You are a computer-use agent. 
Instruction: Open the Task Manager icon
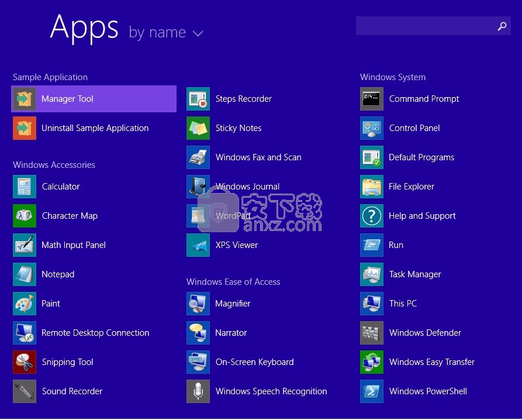[x=372, y=274]
